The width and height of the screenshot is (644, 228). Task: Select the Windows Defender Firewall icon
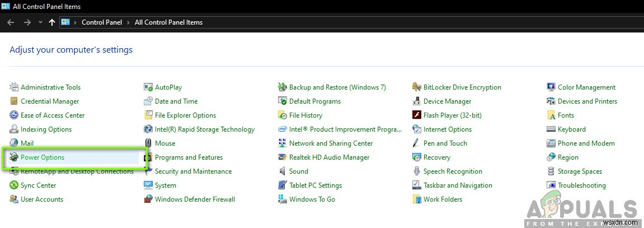[148, 199]
